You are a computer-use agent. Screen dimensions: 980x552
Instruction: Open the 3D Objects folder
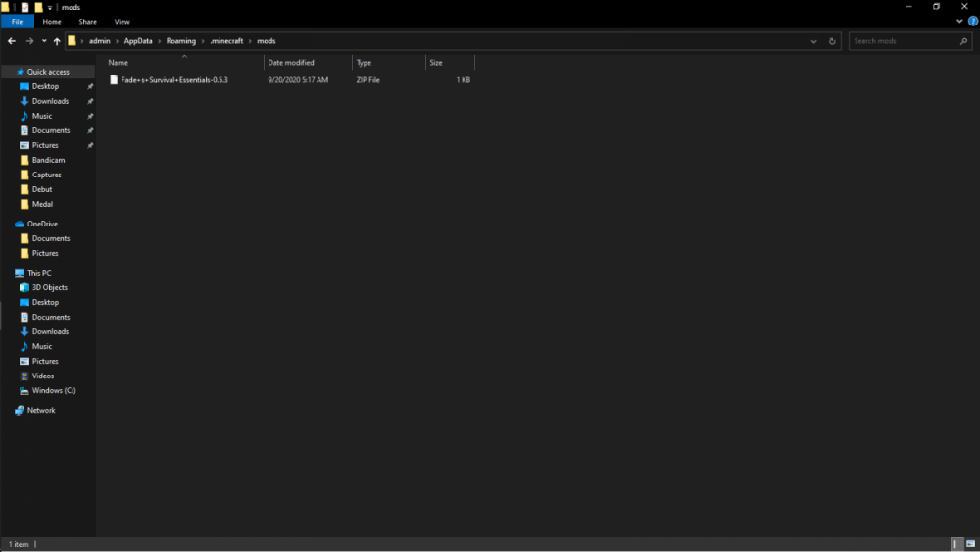pyautogui.click(x=49, y=287)
